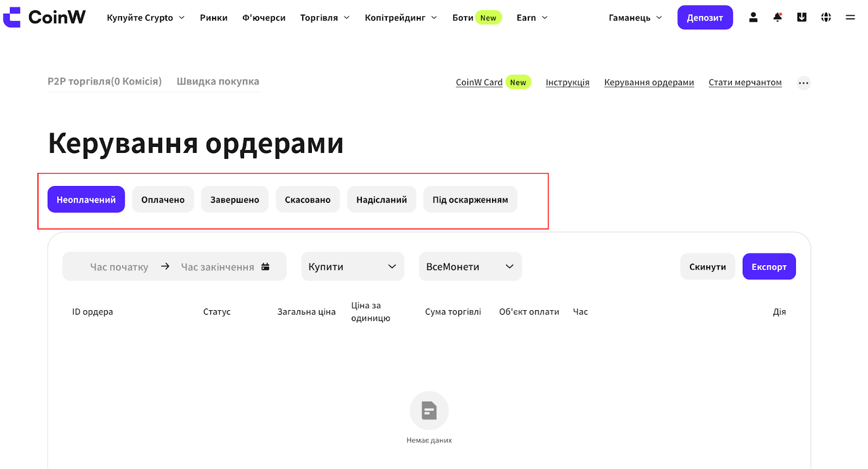Viewport: 868px width, 469px height.
Task: Click the Час початку date field
Action: [x=119, y=267]
